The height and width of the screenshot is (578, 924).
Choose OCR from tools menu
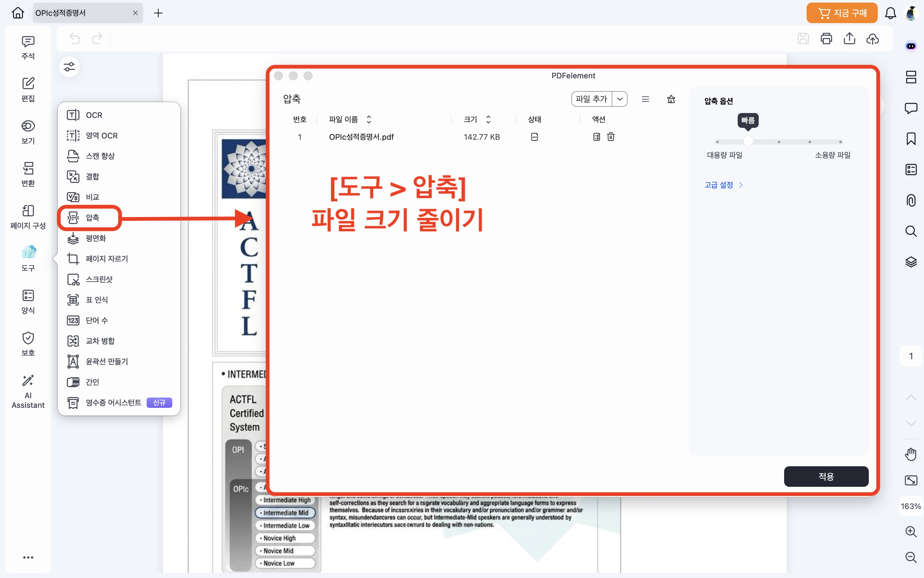[x=119, y=115]
